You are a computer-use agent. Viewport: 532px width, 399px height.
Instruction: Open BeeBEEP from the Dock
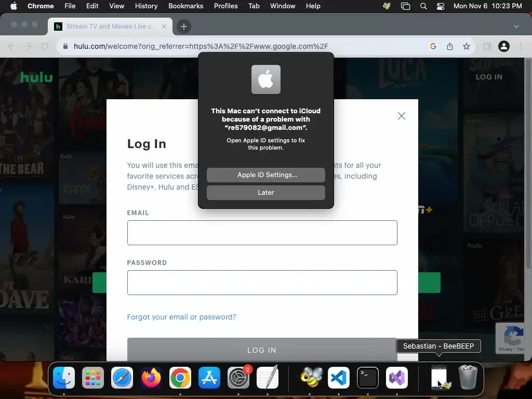[312, 378]
